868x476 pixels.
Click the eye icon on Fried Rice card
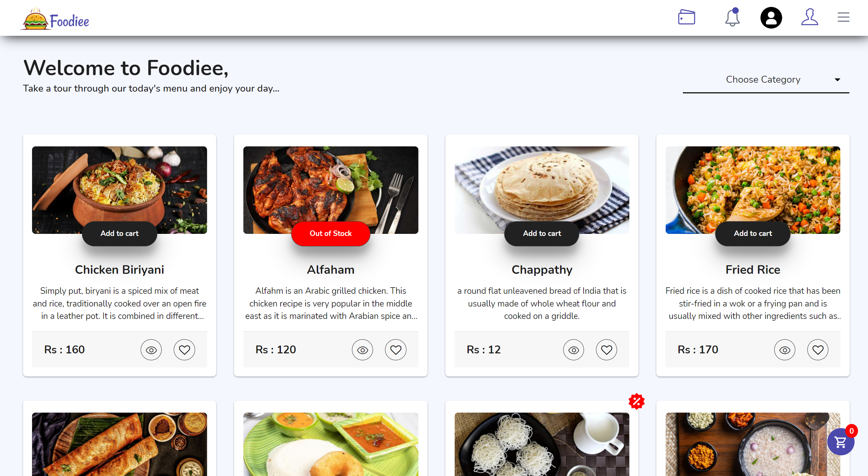785,349
